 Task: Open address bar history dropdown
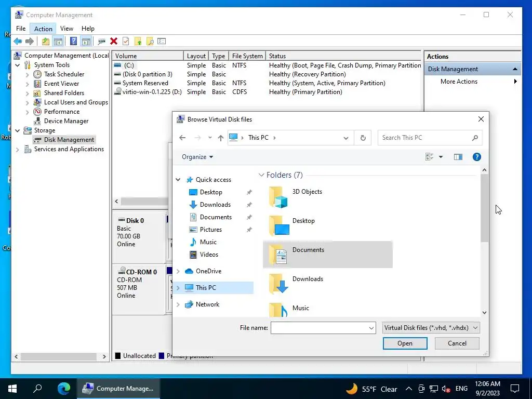point(345,138)
